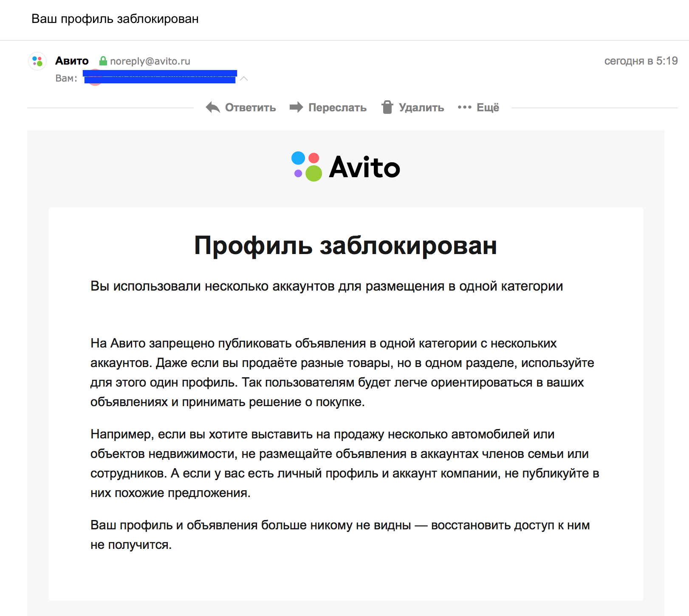Click the Вам: recipient label

(66, 79)
